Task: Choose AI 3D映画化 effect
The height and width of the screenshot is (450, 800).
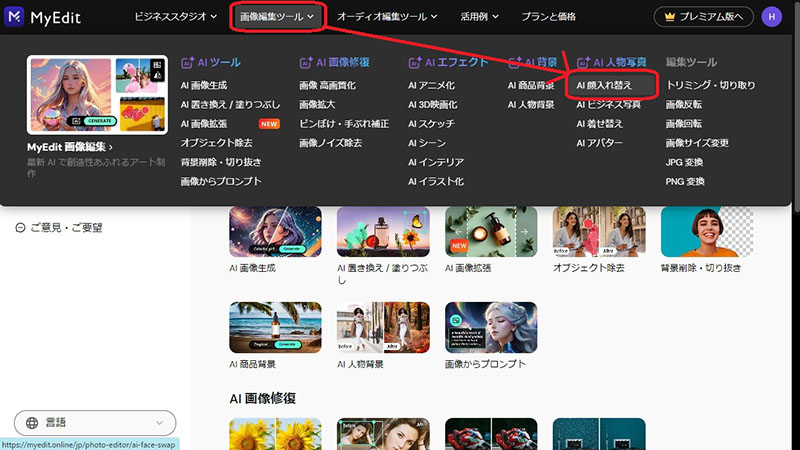Action: (433, 105)
